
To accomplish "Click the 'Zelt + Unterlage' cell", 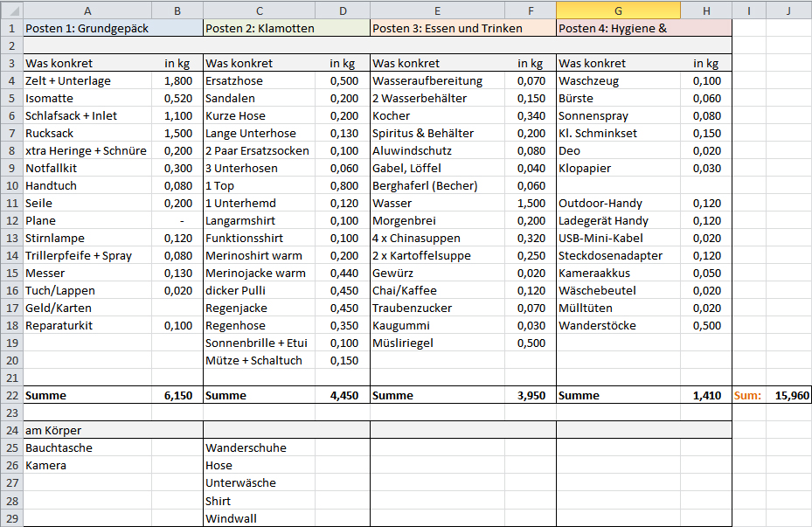I will coord(87,80).
